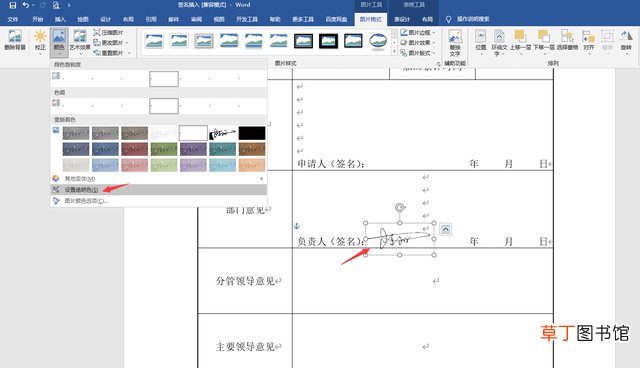Expand Picture Layout dropdown arrow
640x368 pixels.
(x=434, y=53)
